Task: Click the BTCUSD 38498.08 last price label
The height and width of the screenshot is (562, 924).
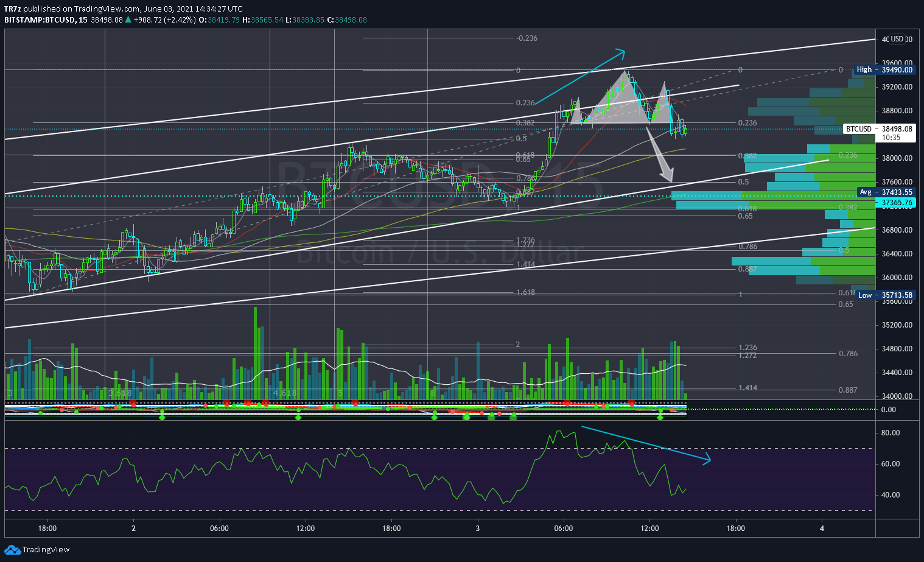Action: (880, 129)
